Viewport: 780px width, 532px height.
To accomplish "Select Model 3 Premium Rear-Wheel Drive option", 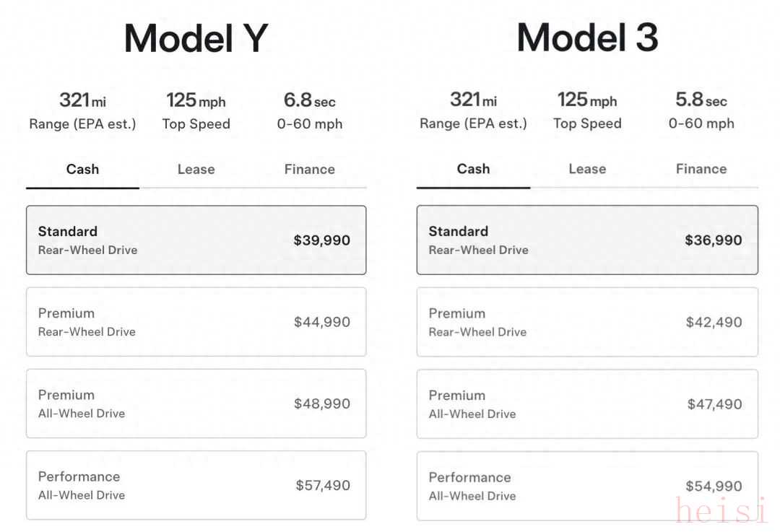I will (587, 322).
